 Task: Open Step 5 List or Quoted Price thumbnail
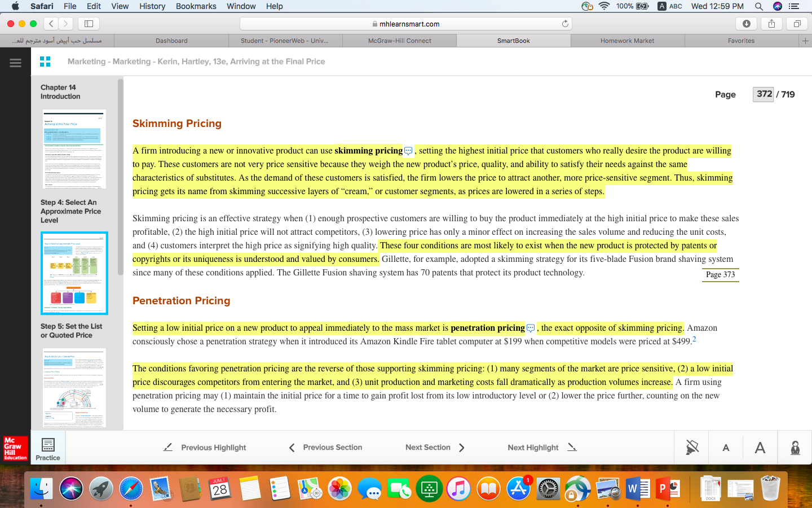[74, 388]
